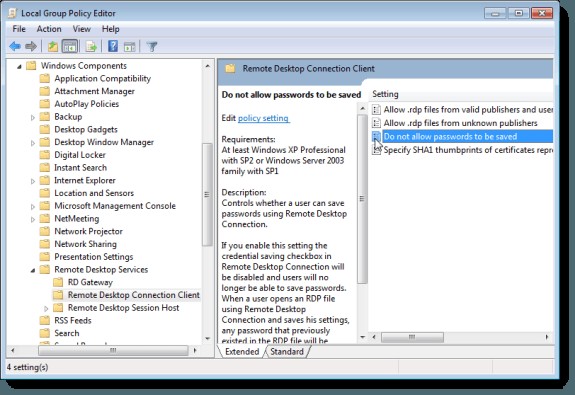Open the View menu
This screenshot has height=395, width=575.
pyautogui.click(x=81, y=29)
